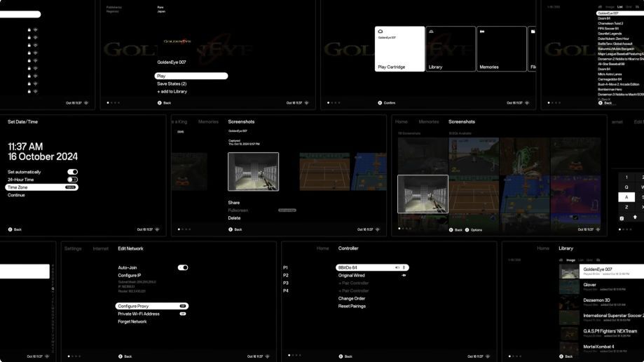Toggle Configure Proxy switch
The image size is (644, 362).
(183, 306)
